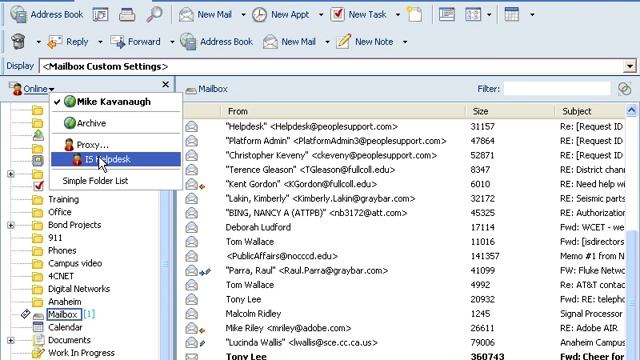Viewport: 640px width, 360px height.
Task: Create a New Mail from top toolbar
Action: pos(205,15)
